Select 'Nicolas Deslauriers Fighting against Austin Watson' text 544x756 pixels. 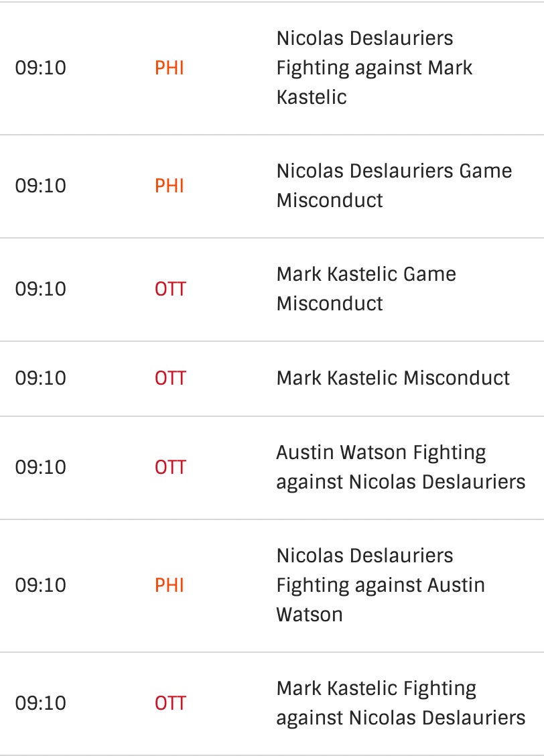[x=380, y=585]
